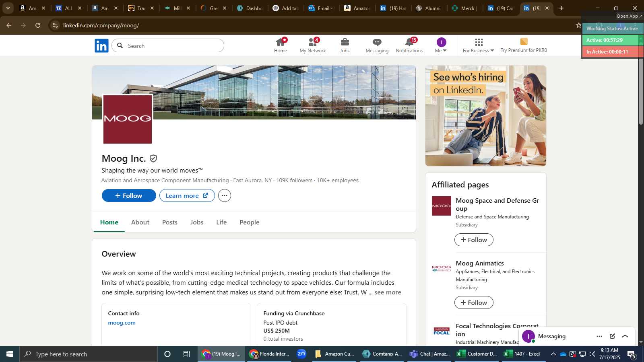Click the verified shield badge icon
The height and width of the screenshot is (362, 644).
click(x=153, y=158)
